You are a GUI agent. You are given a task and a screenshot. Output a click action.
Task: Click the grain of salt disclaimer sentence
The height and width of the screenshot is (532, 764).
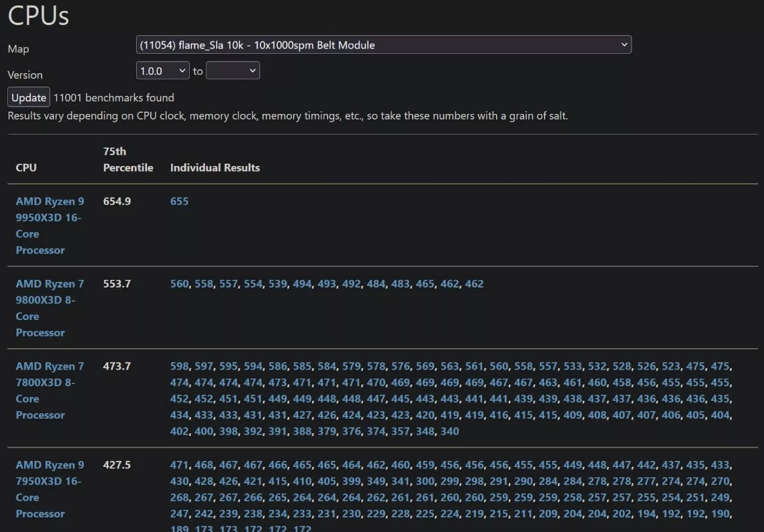click(x=287, y=115)
